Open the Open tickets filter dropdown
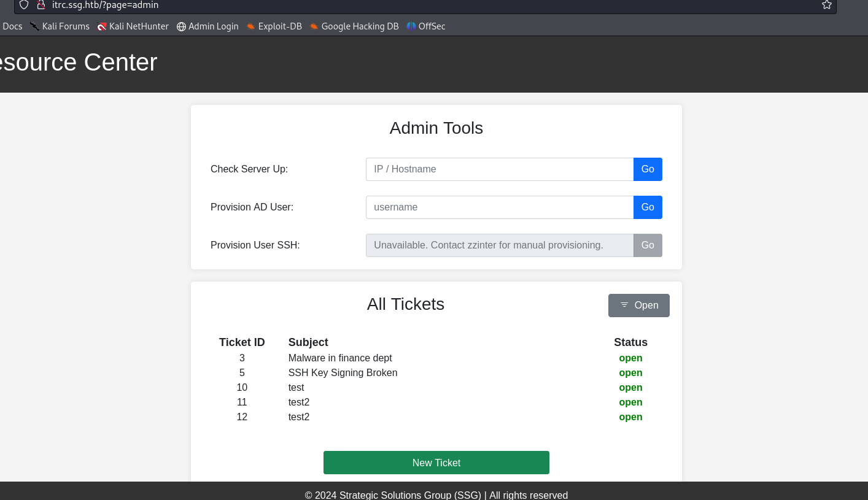 (639, 306)
